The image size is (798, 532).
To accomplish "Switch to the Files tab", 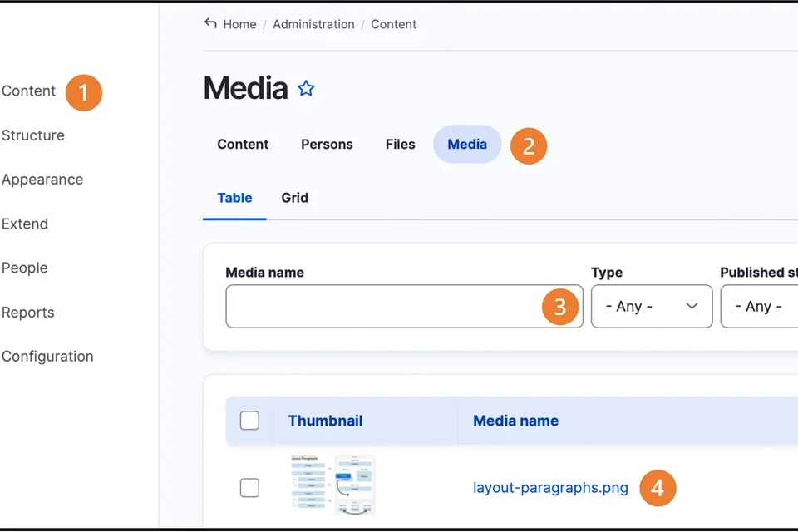I will [400, 145].
